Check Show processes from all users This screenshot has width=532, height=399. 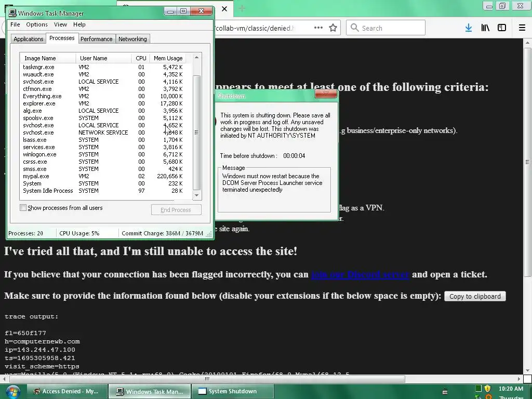[x=23, y=208]
